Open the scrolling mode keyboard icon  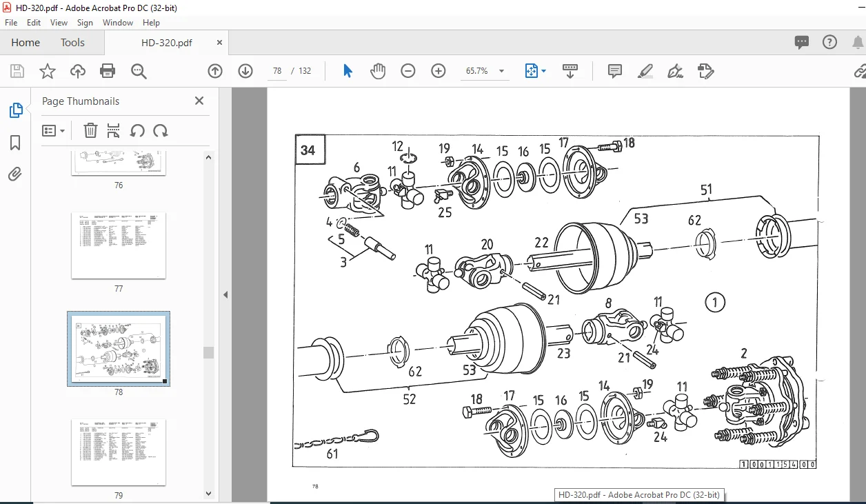(x=570, y=71)
